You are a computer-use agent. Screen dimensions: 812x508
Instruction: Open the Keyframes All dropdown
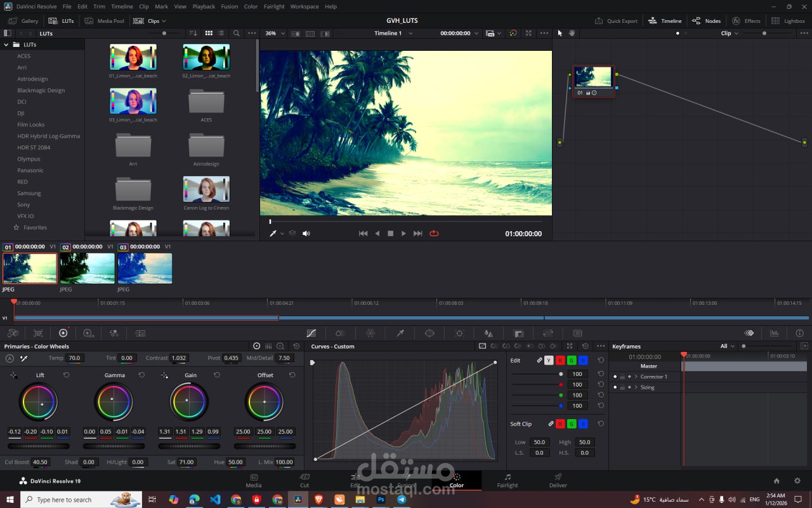point(727,346)
